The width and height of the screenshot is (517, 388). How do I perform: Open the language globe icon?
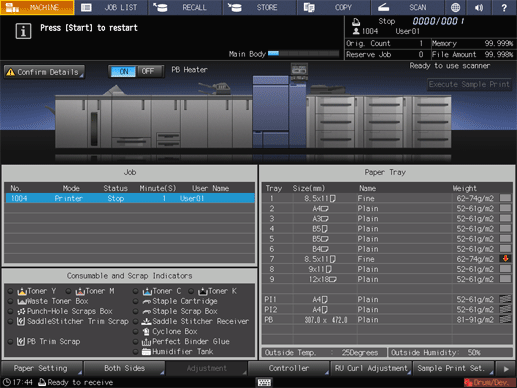[455, 7]
